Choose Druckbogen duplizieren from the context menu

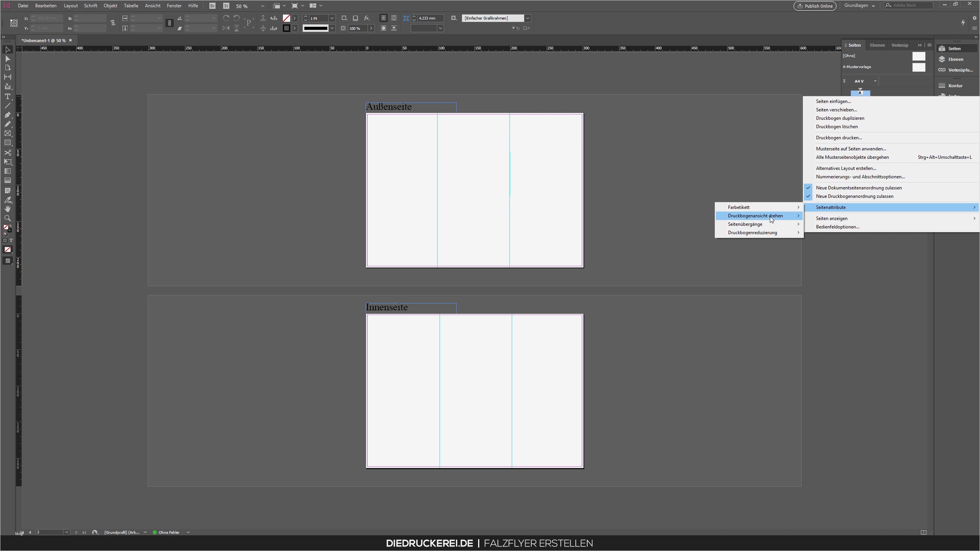[840, 118]
